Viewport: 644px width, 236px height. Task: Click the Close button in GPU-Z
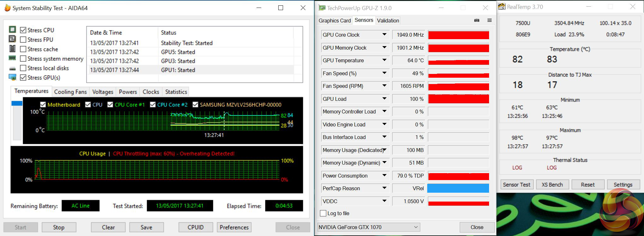point(477,227)
